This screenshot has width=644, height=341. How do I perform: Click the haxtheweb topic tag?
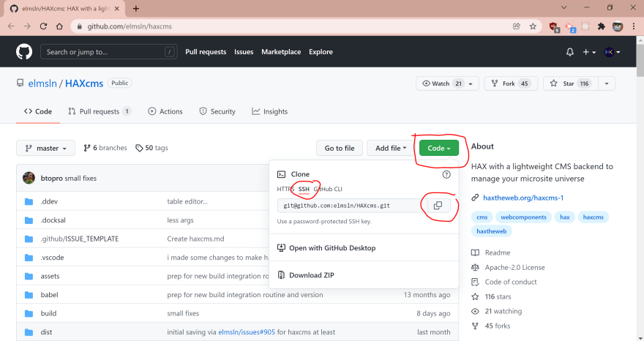[x=491, y=231]
